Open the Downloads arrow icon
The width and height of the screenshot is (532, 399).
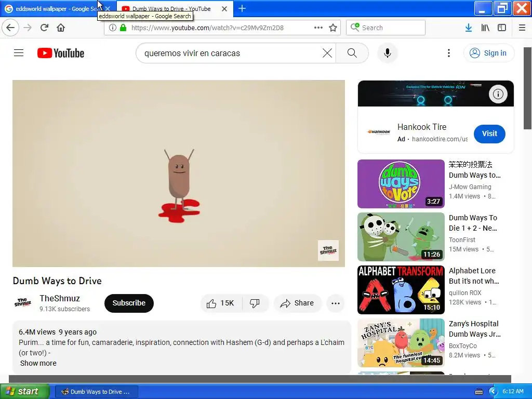(x=469, y=28)
